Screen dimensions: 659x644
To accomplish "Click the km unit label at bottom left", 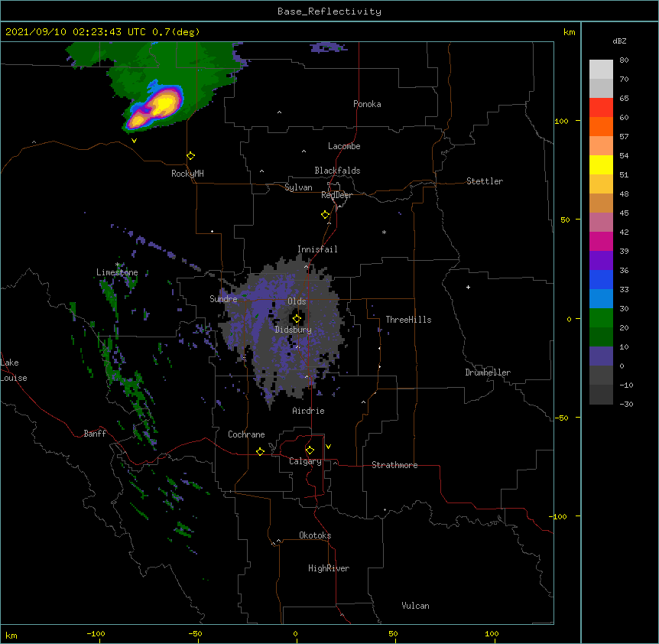I will (11, 635).
